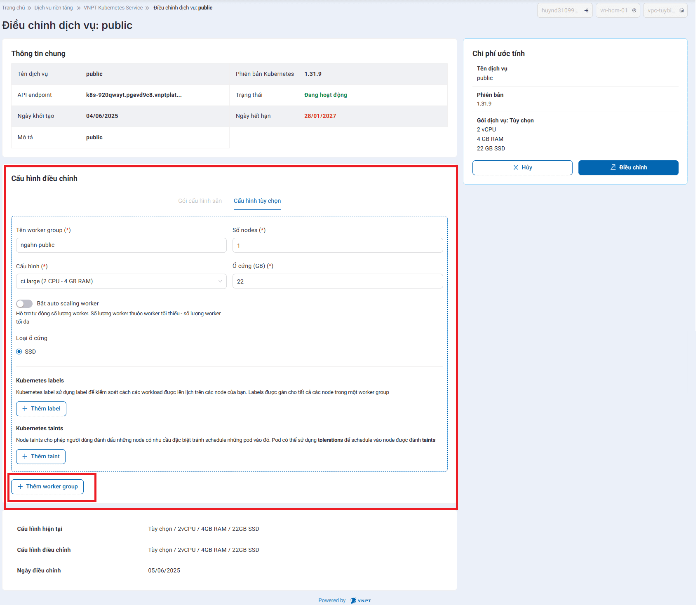
Task: Click the Số nodes input field
Action: 337,245
